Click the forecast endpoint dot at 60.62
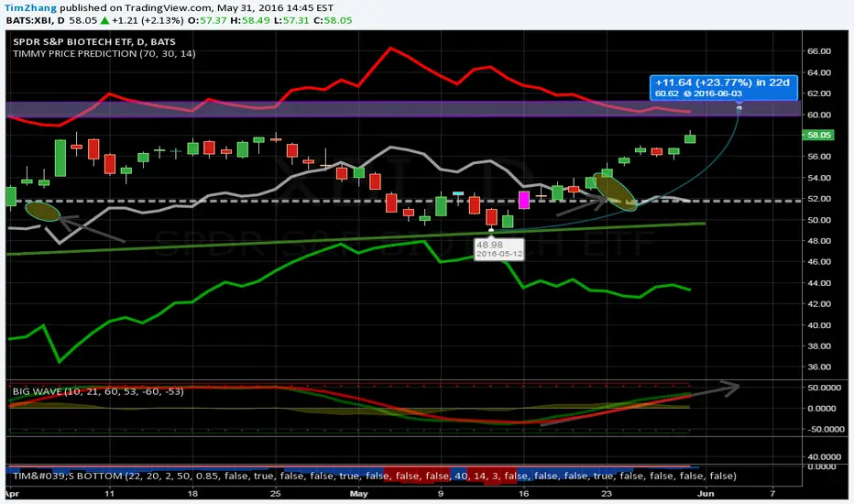Screen dimensions: 854x504 click(739, 108)
